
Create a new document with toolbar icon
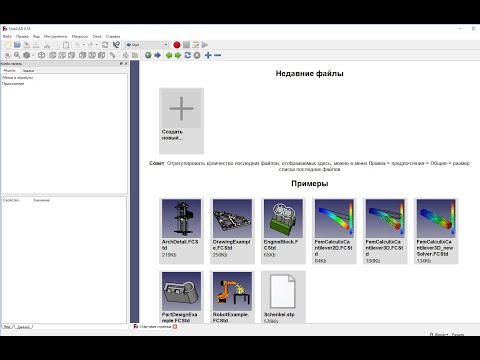click(x=8, y=45)
